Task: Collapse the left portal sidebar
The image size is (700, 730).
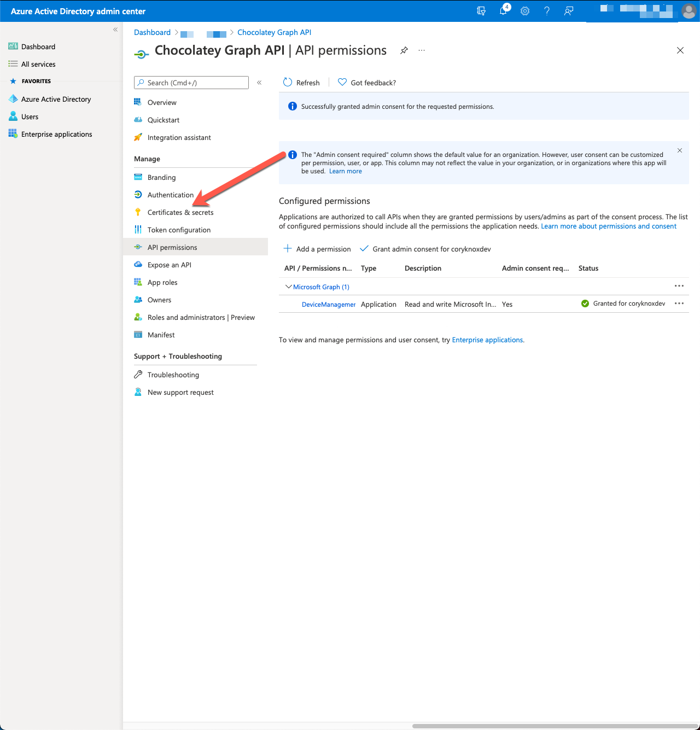Action: click(115, 30)
